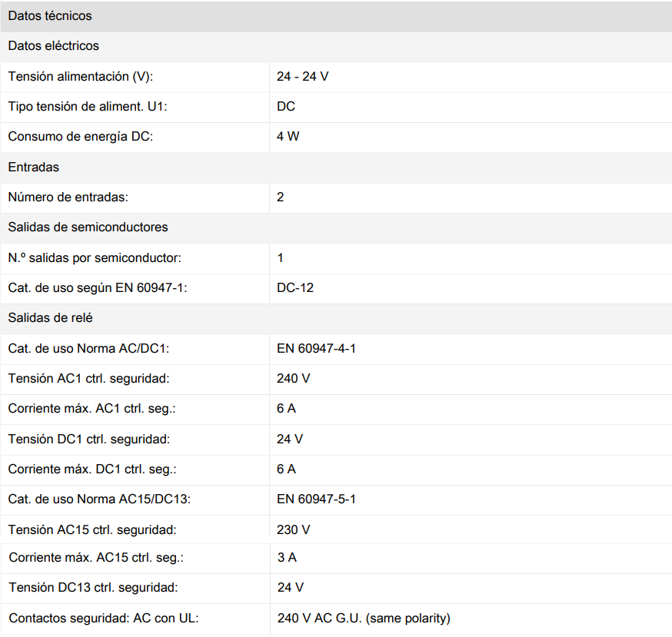Click the "Número de entradas:" label
This screenshot has height=637, width=672.
(68, 197)
